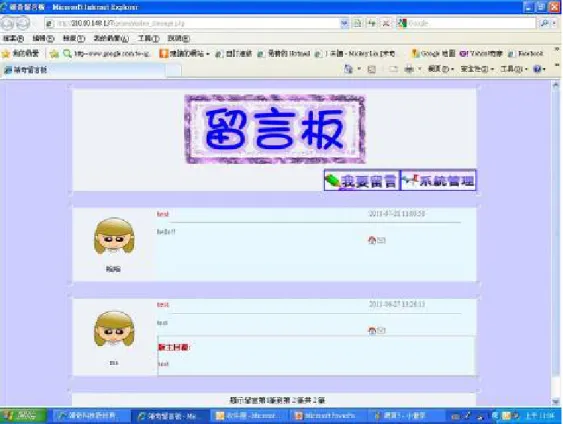Switch to Microsoft PowerPoint taskbar button
This screenshot has width=563, height=424.
[x=327, y=416]
